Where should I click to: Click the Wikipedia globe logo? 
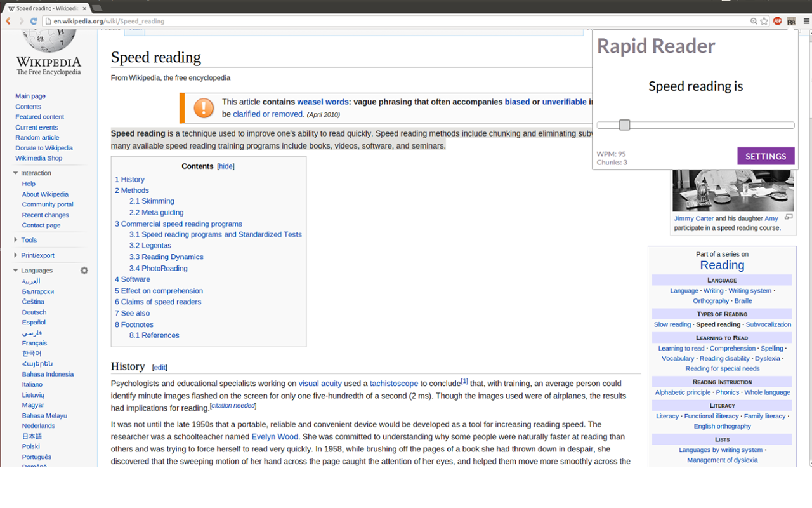[x=49, y=40]
